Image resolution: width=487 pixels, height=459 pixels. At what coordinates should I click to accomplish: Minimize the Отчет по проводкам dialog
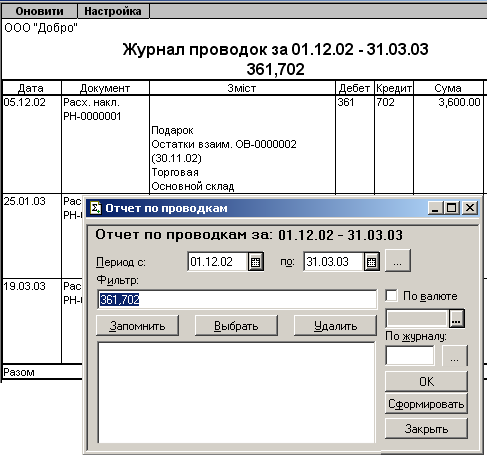[x=436, y=208]
